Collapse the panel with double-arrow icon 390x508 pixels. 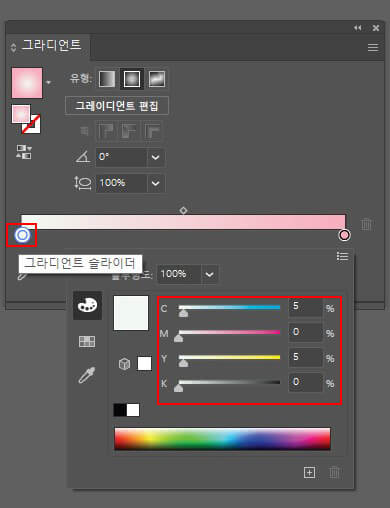(358, 28)
